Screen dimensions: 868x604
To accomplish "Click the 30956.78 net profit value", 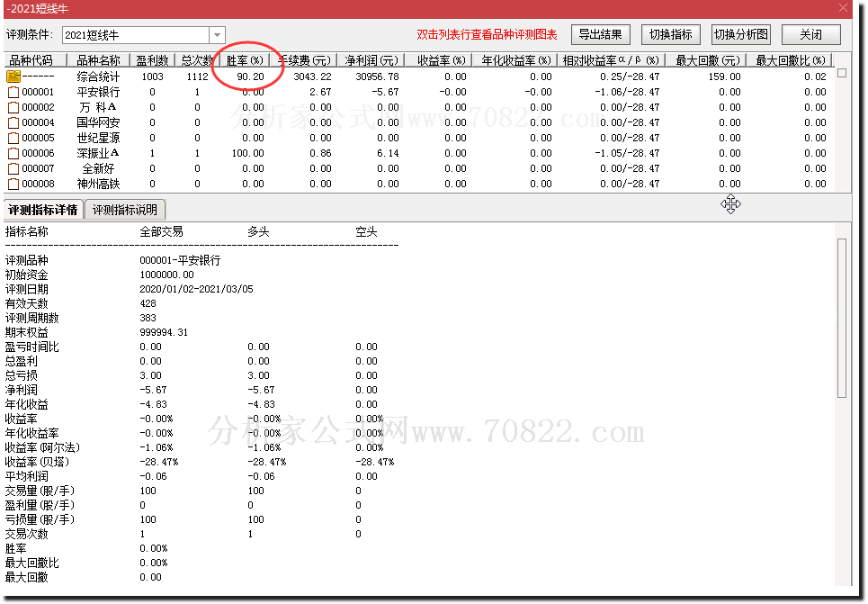I will tap(377, 77).
